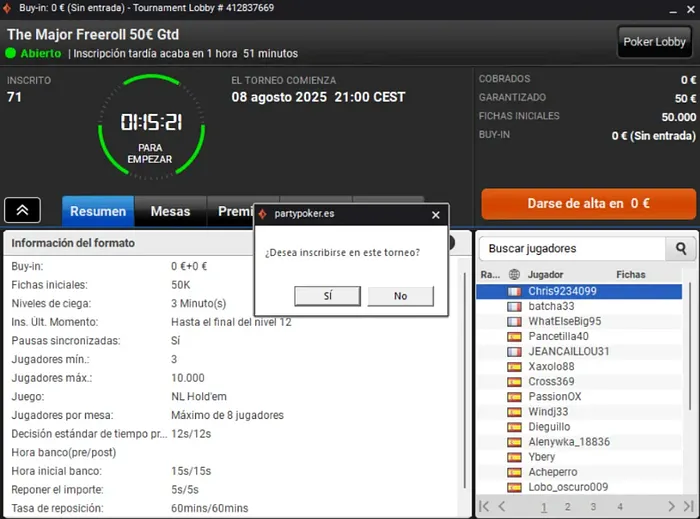Click Darse de alta en 0 € button
700x519 pixels.
[588, 203]
